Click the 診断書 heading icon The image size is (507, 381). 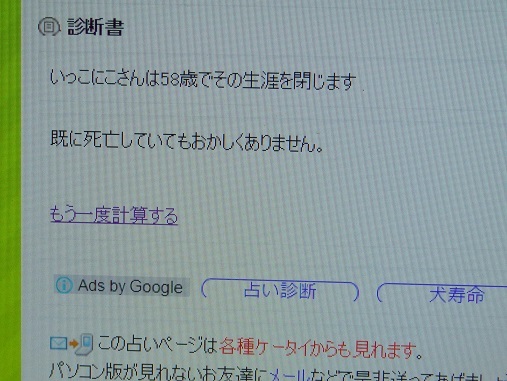coord(49,27)
